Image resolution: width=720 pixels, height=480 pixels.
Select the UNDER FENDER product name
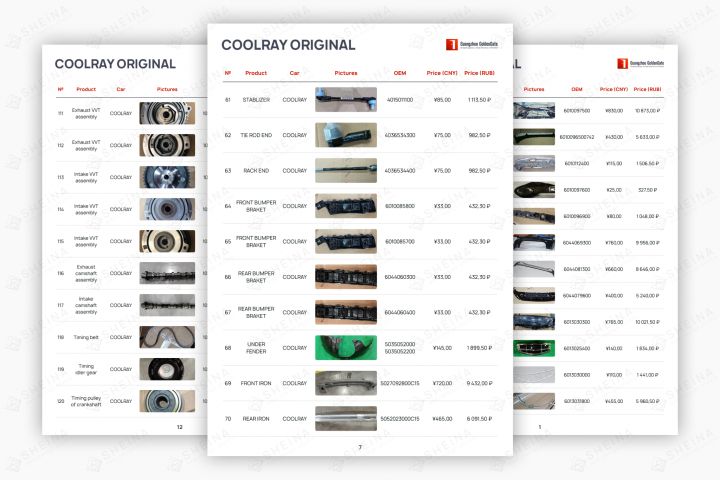point(256,348)
